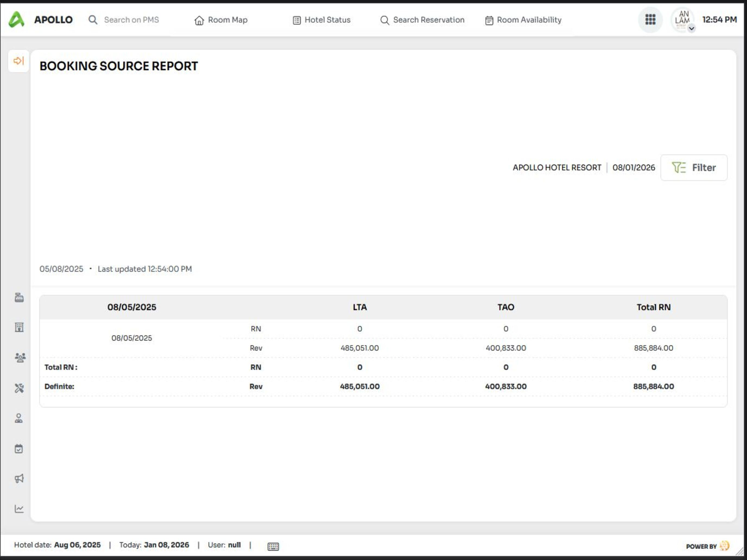Click the 05/08/2025 report date text
The width and height of the screenshot is (747, 560).
[61, 269]
